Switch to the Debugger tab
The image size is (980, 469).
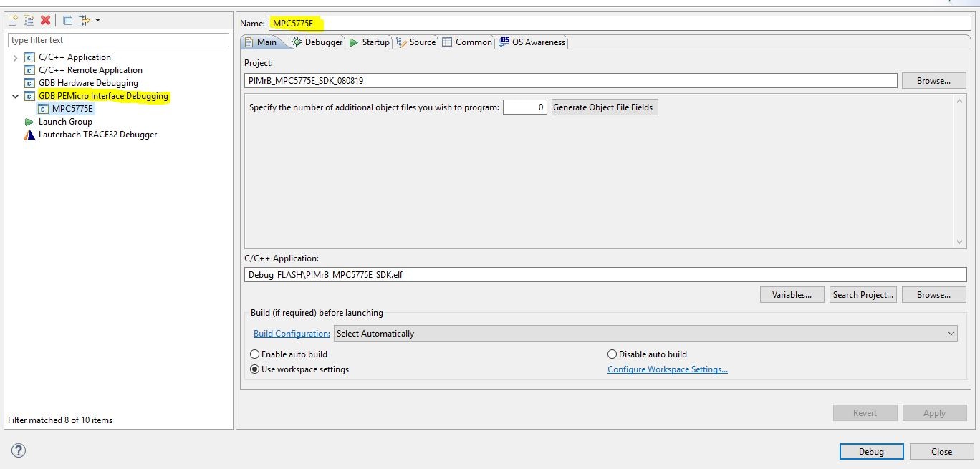click(317, 42)
